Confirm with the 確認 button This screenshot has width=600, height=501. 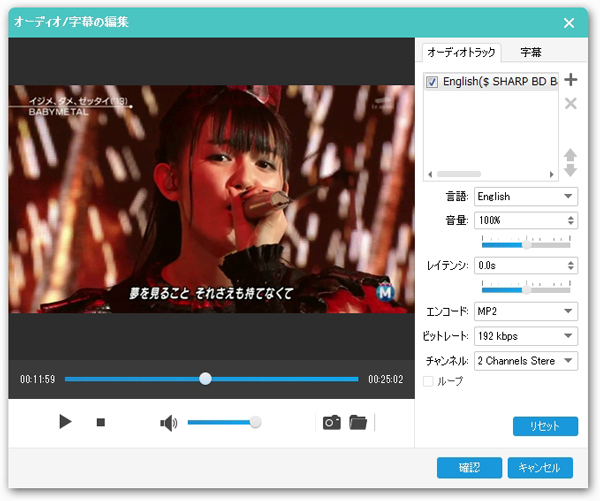[469, 467]
